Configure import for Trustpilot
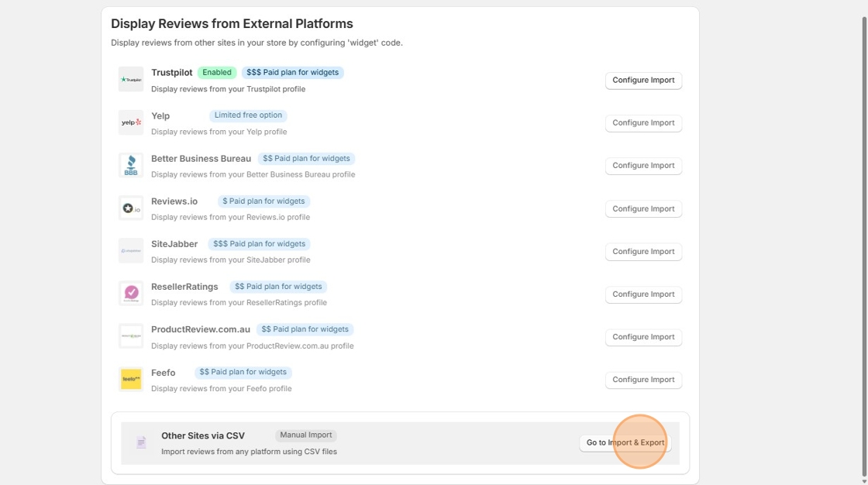Image resolution: width=868 pixels, height=485 pixels. click(x=643, y=81)
